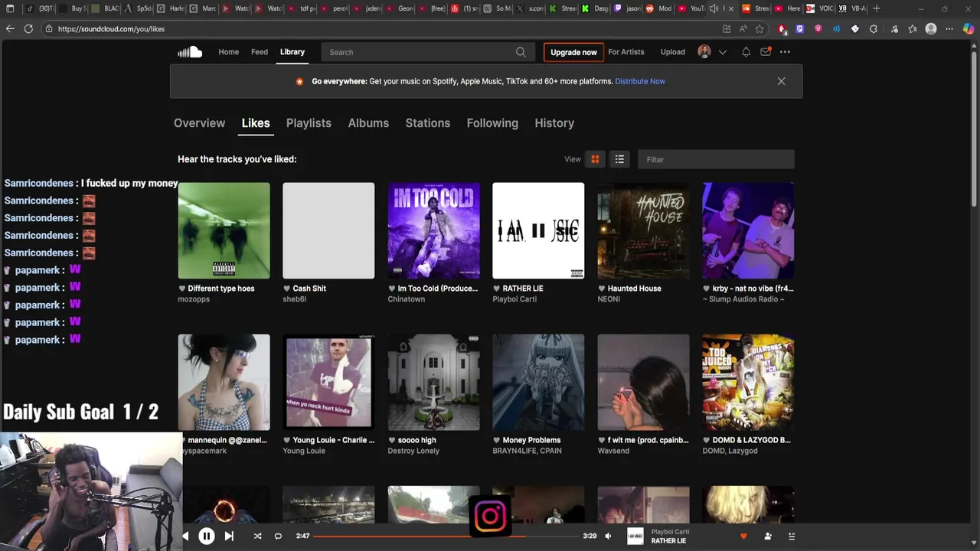
Task: Switch to list view
Action: tap(619, 159)
